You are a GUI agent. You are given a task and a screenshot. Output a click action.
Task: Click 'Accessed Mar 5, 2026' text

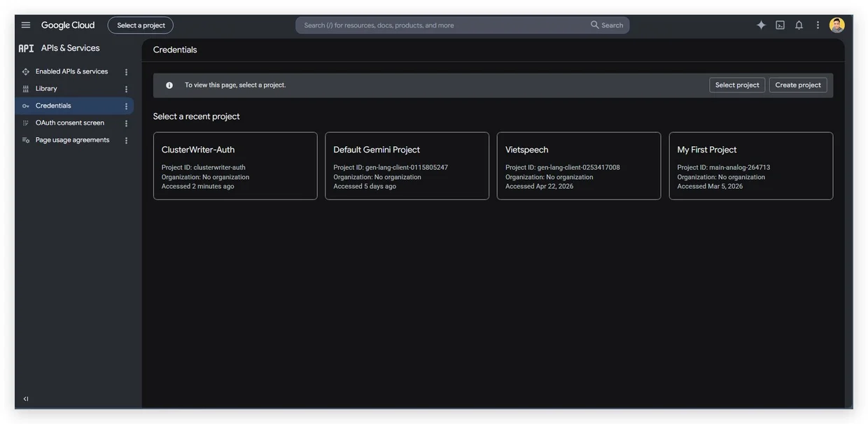pyautogui.click(x=710, y=187)
